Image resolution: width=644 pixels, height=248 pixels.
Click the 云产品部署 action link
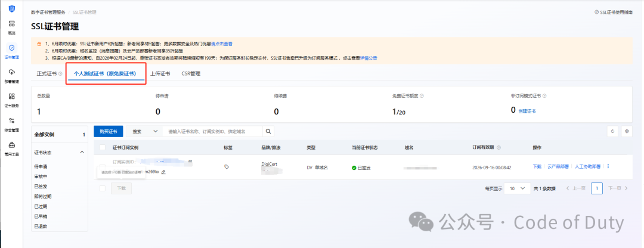[558, 167]
